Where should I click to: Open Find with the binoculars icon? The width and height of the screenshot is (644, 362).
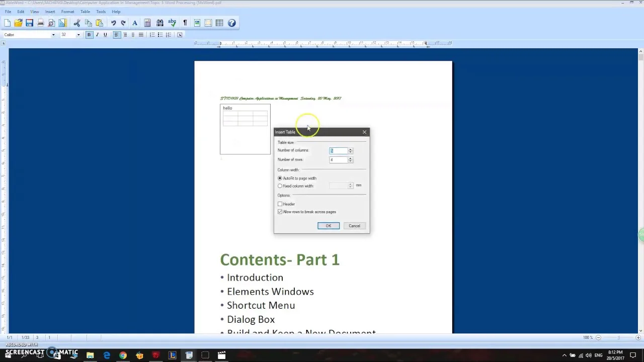160,23
